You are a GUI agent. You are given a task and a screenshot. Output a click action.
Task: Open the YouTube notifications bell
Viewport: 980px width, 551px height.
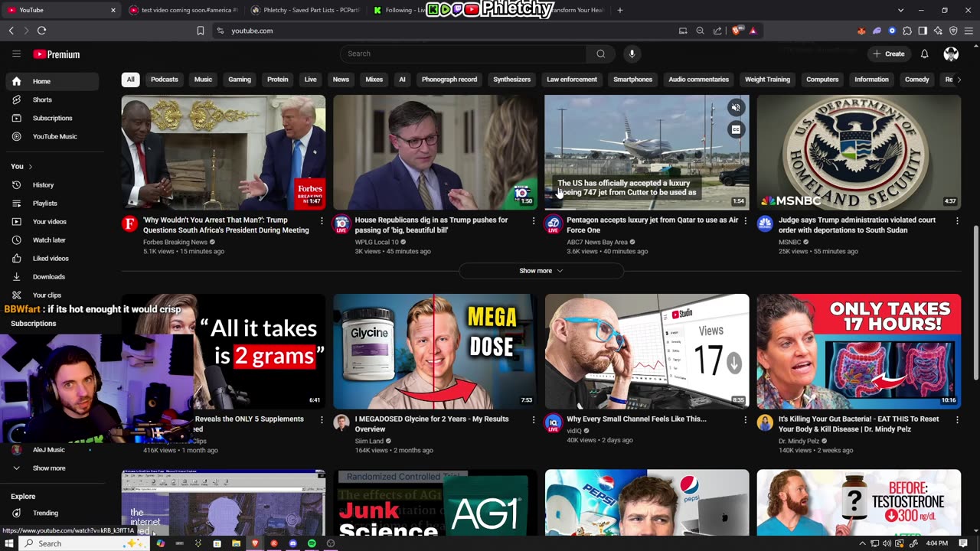[924, 54]
